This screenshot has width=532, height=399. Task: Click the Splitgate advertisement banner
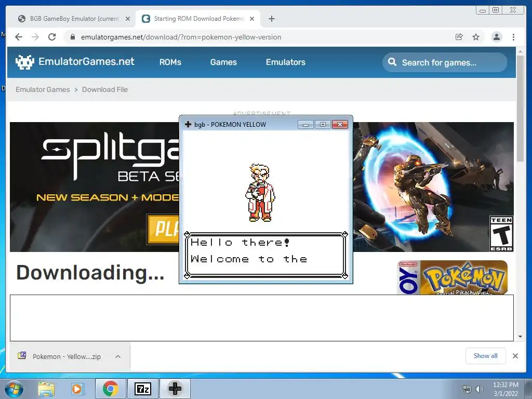point(262,187)
